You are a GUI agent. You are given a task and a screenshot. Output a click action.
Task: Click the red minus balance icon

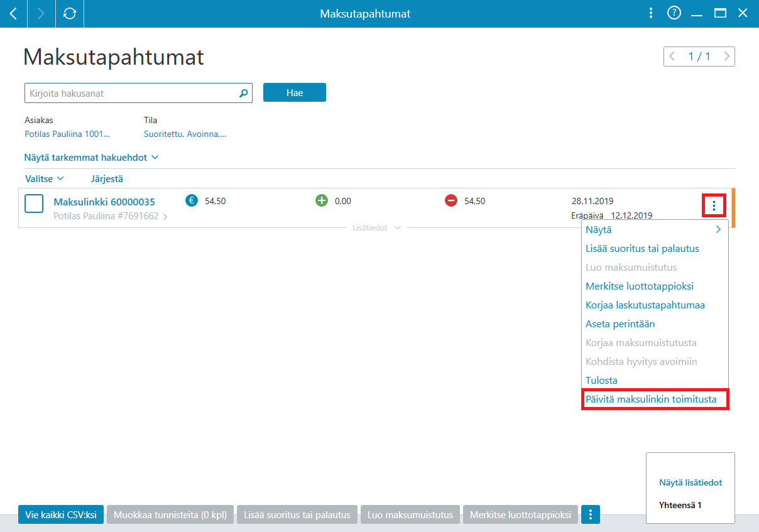click(450, 201)
